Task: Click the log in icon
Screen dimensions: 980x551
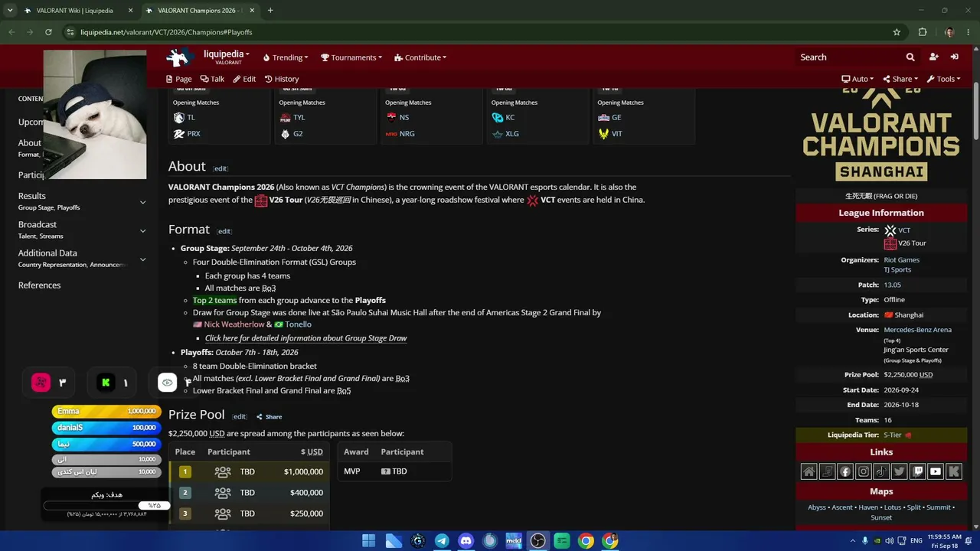Action: coord(955,57)
